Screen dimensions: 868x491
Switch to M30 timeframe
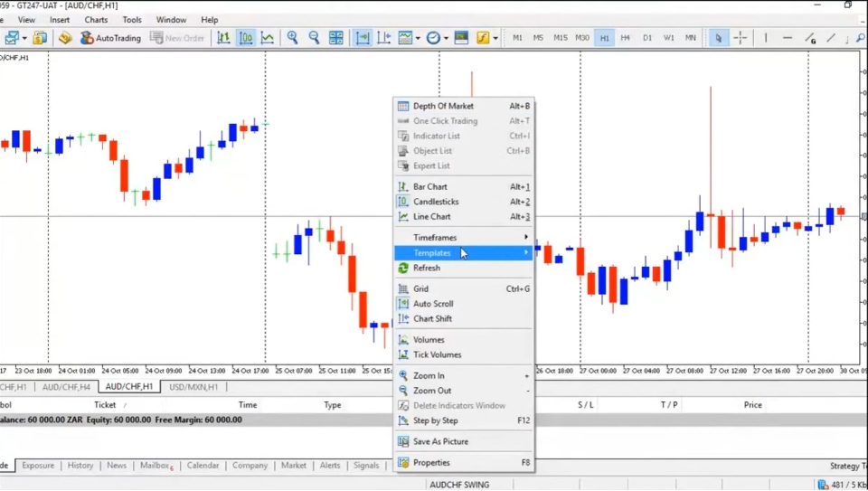(x=581, y=38)
